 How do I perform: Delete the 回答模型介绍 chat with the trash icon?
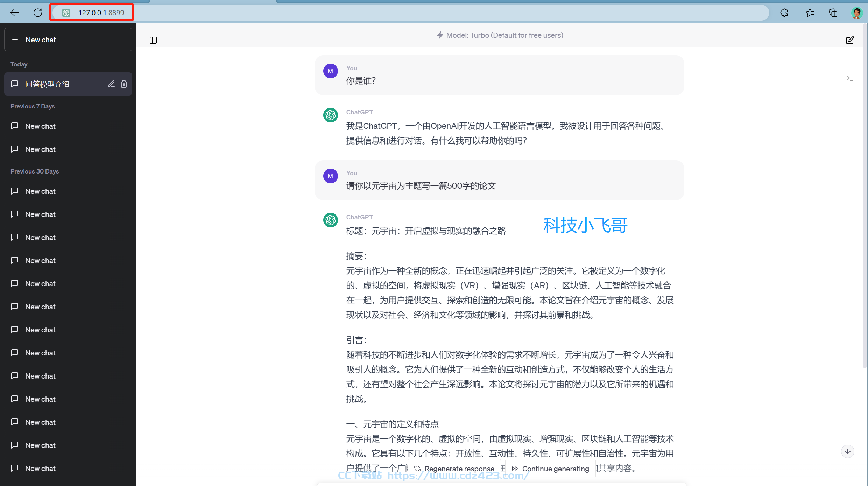click(124, 84)
